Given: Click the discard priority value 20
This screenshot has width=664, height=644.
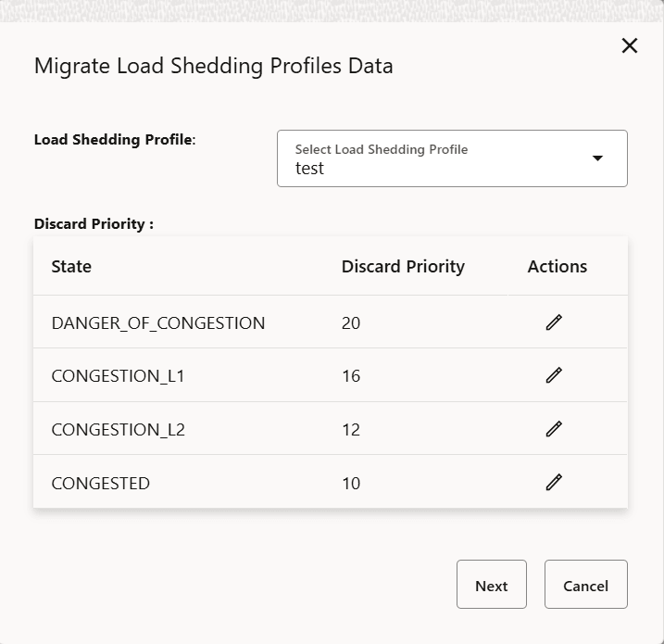Looking at the screenshot, I should pyautogui.click(x=351, y=323).
